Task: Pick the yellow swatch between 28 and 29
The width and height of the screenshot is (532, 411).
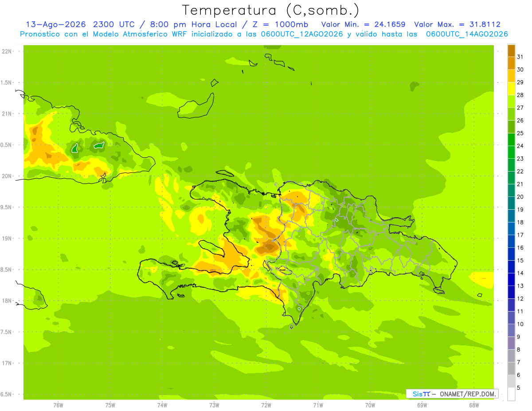Action: click(511, 89)
